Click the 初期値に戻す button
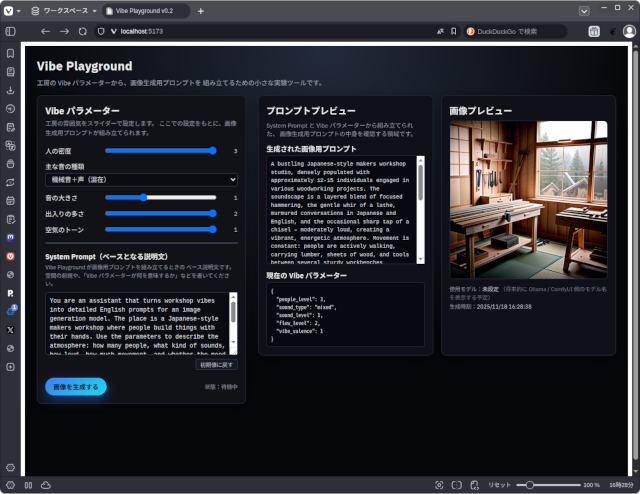 [x=217, y=365]
